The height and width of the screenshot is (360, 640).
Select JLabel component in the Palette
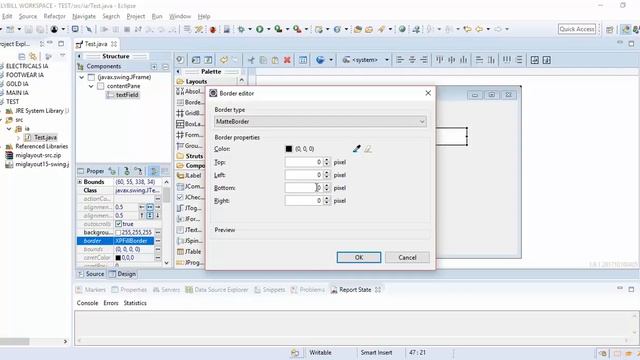point(190,176)
